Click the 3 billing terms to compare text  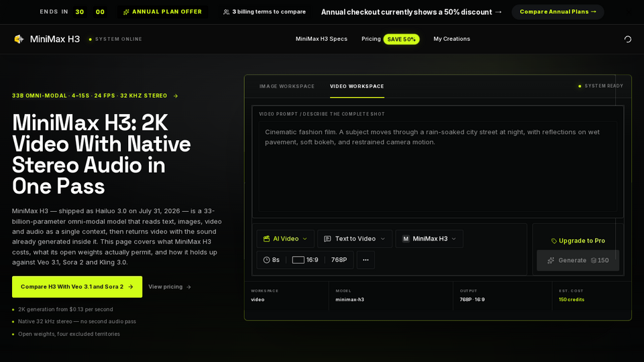269,12
